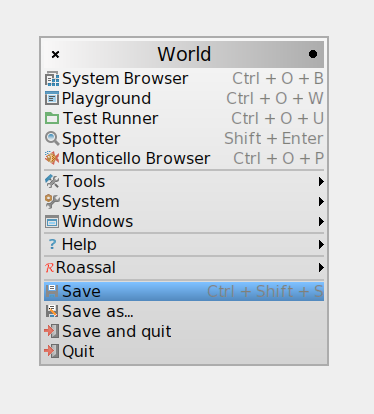The width and height of the screenshot is (374, 414).
Task: Expand the Tools submenu arrow
Action: point(321,182)
